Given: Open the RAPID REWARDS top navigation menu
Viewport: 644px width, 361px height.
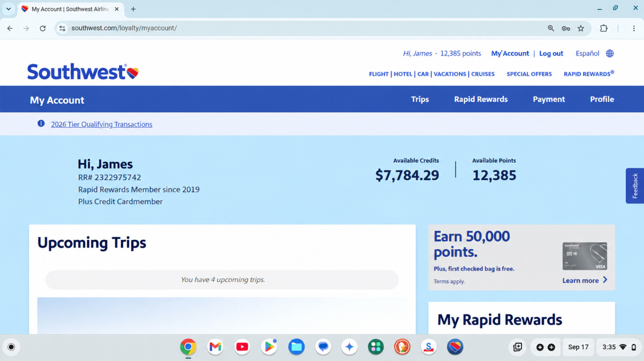Looking at the screenshot, I should (589, 74).
